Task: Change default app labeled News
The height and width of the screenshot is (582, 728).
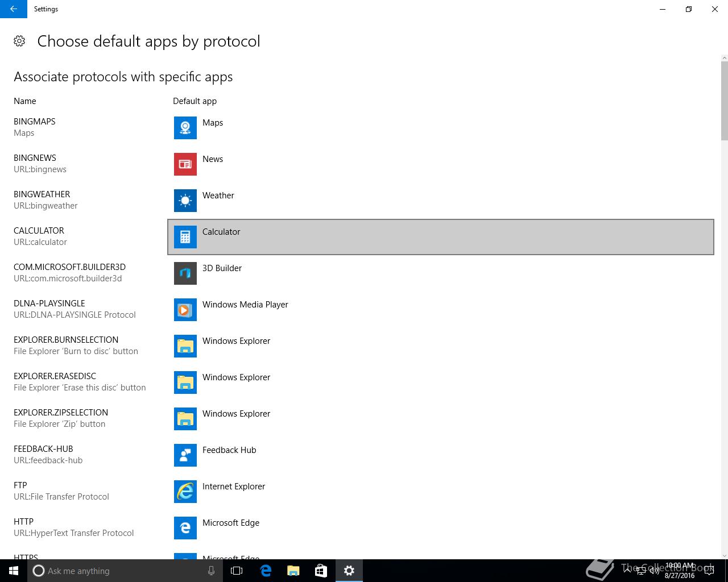Action: [441, 164]
